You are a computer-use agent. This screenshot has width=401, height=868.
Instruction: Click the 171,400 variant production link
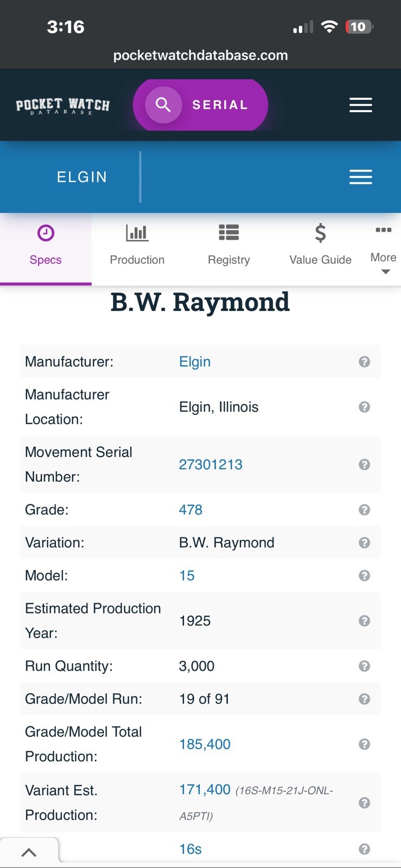pyautogui.click(x=205, y=789)
